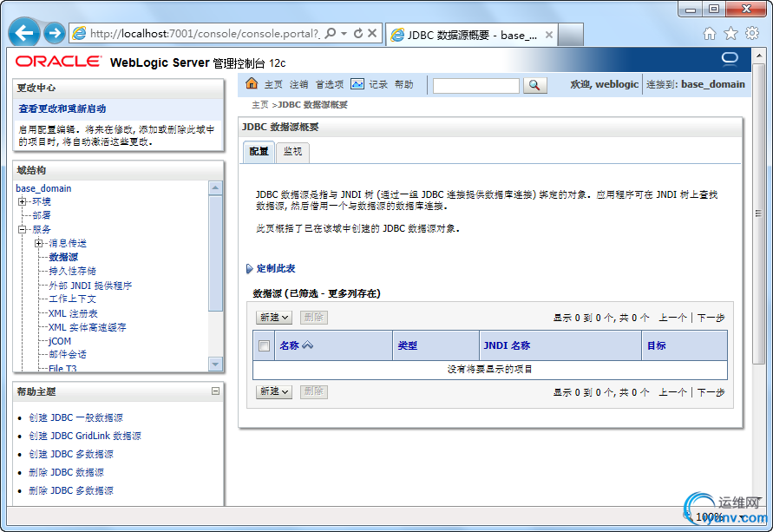
Task: Select jCOM tree item
Action: point(60,341)
